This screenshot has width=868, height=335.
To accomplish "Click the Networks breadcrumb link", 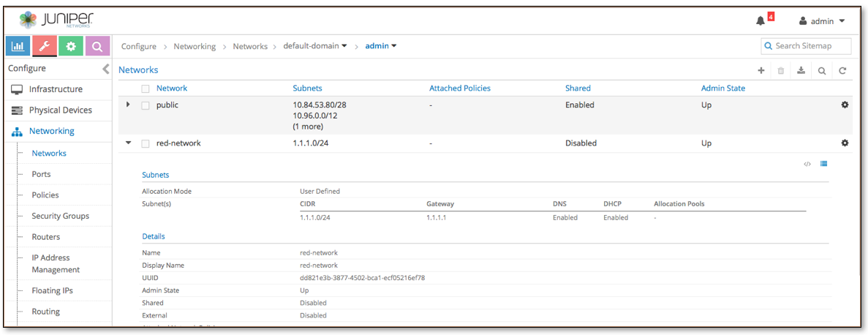I will 250,47.
